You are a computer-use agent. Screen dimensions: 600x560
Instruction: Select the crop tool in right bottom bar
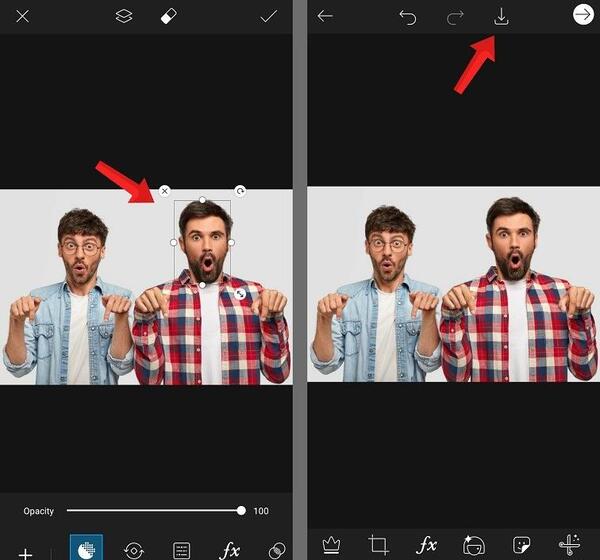[378, 545]
